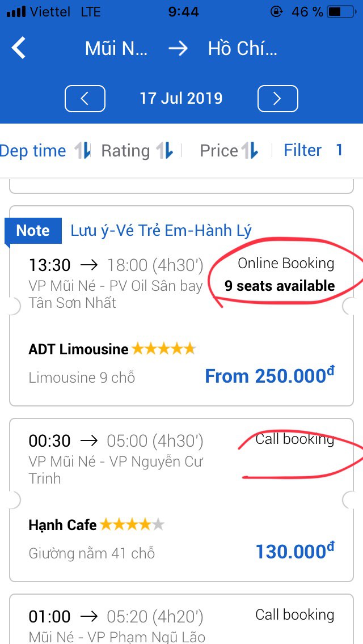Tap the blue Note tag

pyautogui.click(x=32, y=231)
